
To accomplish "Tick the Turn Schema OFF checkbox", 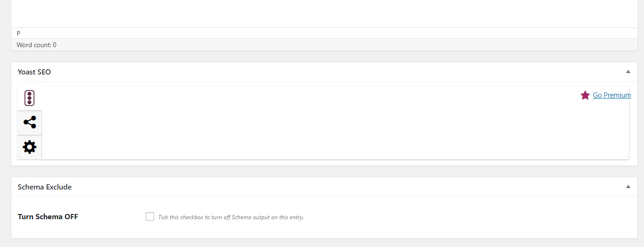I will 150,216.
